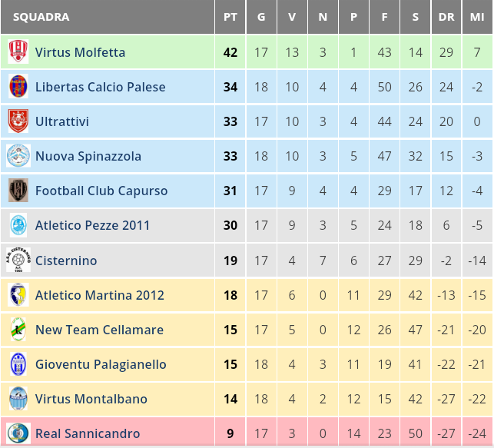This screenshot has height=448, width=494.
Task: Select Real Sannicandro team name
Action: pos(88,433)
